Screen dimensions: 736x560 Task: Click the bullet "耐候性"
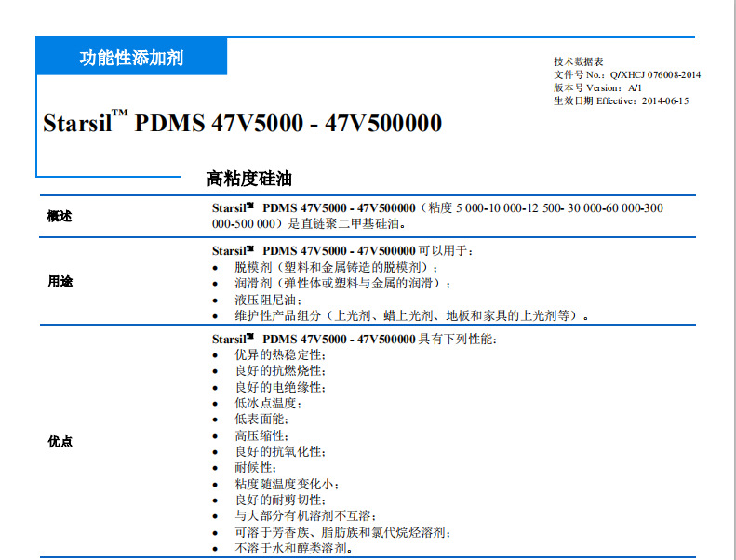coord(255,468)
